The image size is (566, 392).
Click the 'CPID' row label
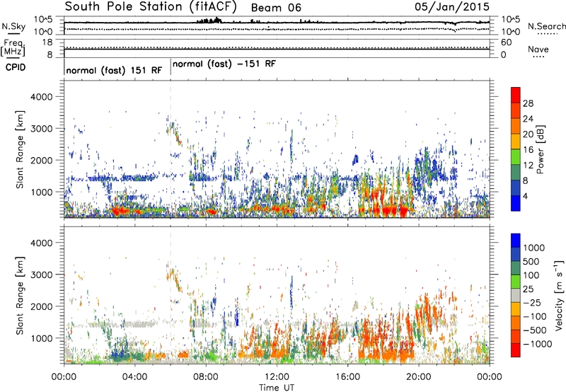click(x=16, y=67)
